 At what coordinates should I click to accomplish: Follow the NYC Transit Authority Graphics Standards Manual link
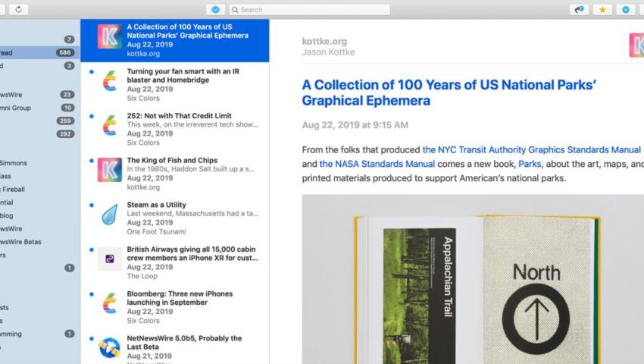531,149
